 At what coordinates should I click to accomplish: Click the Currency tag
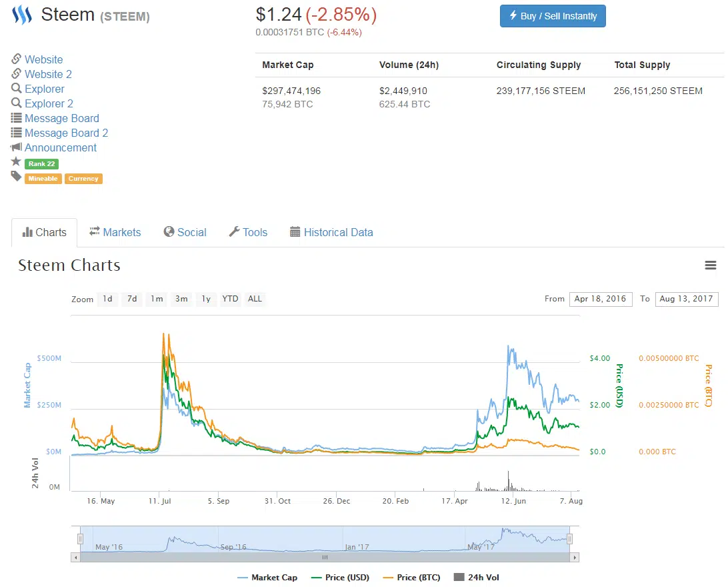point(83,179)
